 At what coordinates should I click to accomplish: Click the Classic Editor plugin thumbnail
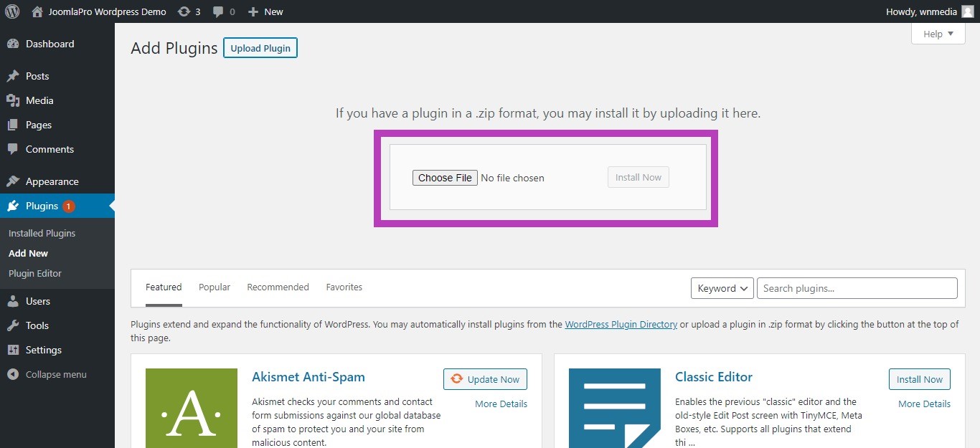coord(615,408)
